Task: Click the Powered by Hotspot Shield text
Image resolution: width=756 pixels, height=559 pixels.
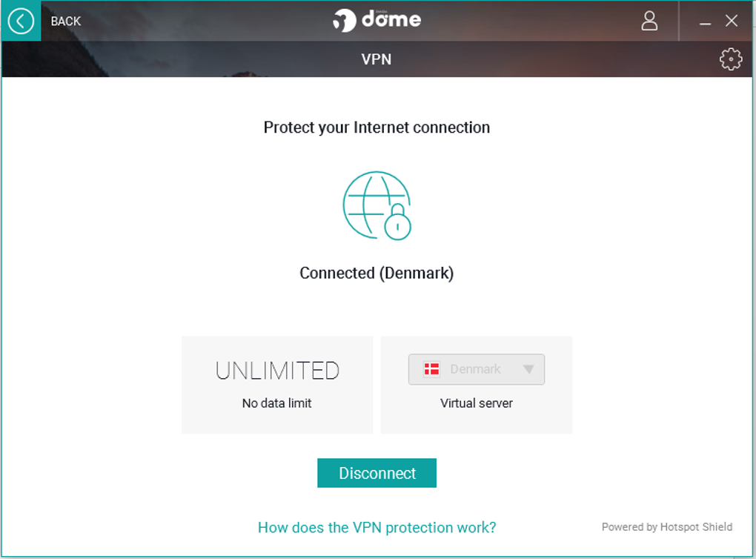Action: click(x=666, y=527)
